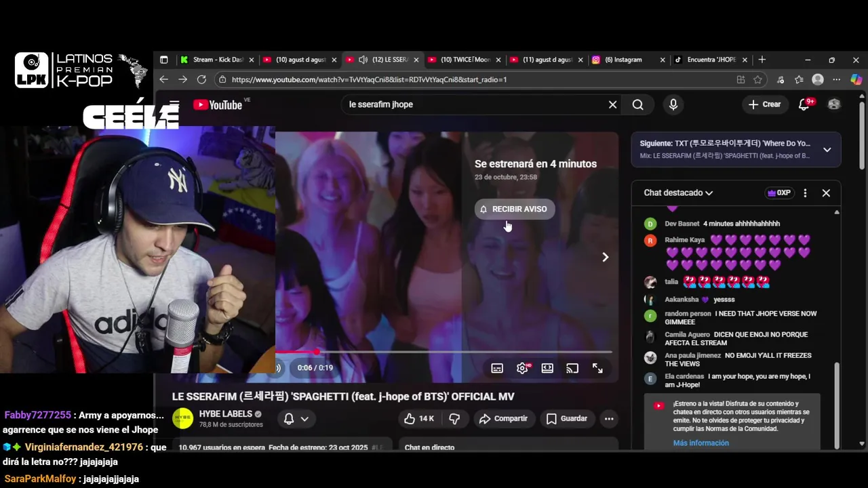The image size is (868, 488).
Task: Cast the video to a device
Action: click(x=572, y=368)
